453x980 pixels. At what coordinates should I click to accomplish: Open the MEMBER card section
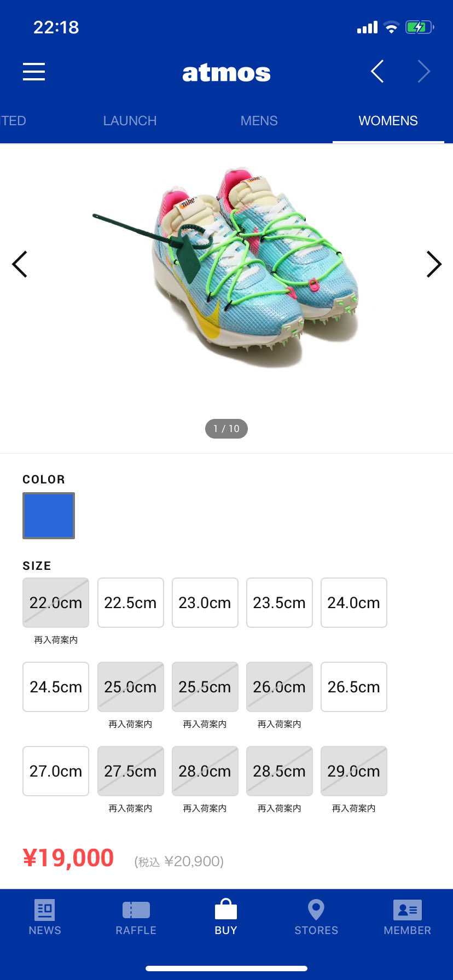pos(407,918)
